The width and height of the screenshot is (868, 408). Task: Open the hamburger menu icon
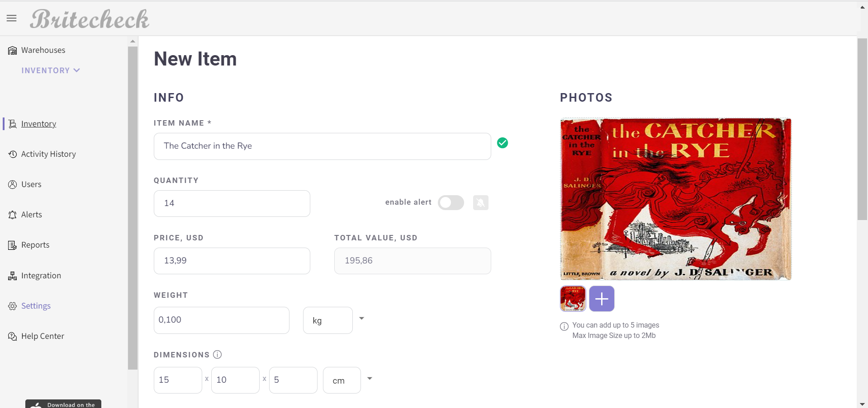point(12,18)
